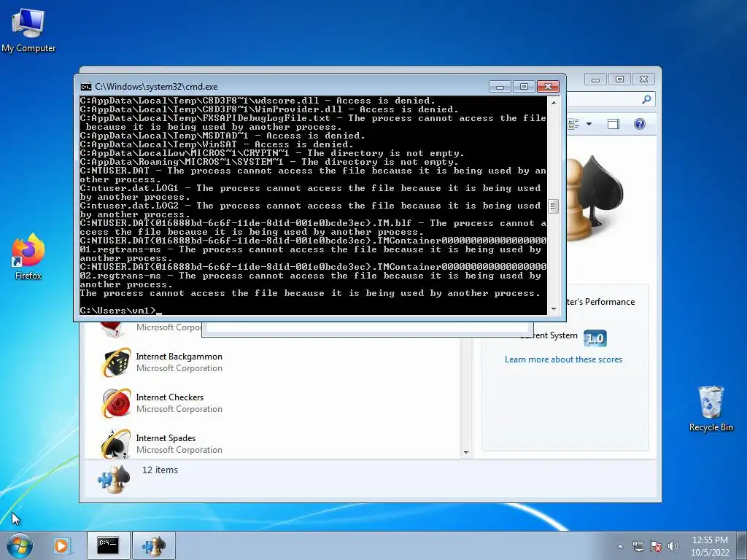Screen dimensions: 747x560
Task: Select Internet Checkers label text
Action: (x=169, y=397)
